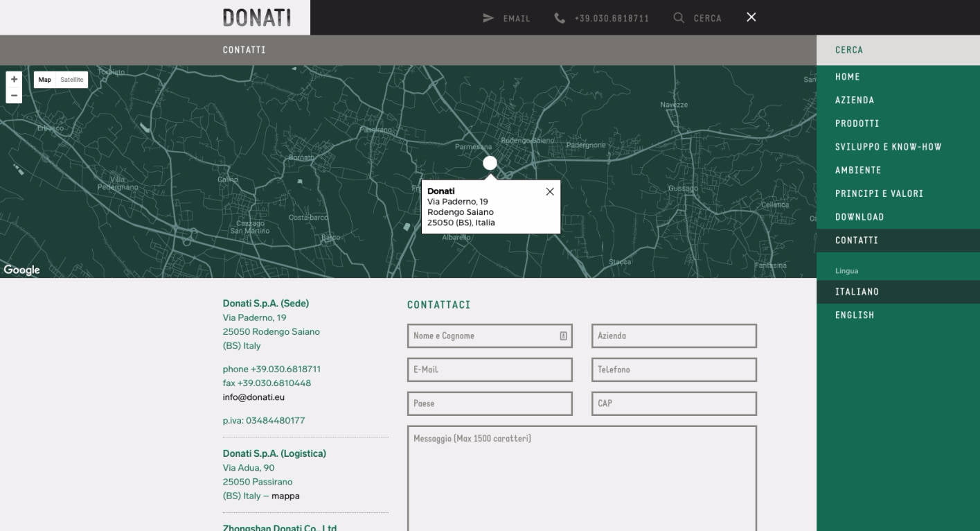Close the Donati map info popup

pyautogui.click(x=550, y=191)
